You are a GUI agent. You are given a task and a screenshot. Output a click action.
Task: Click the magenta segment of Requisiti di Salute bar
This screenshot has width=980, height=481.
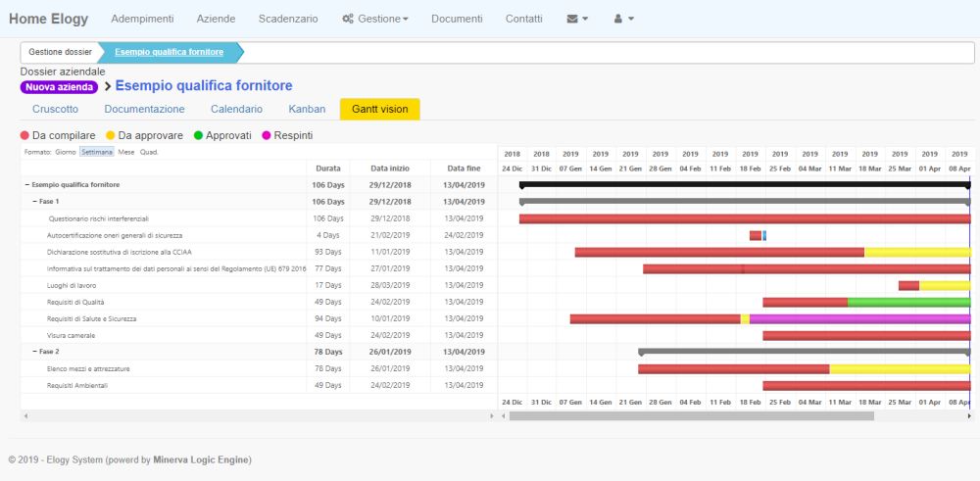click(x=859, y=318)
